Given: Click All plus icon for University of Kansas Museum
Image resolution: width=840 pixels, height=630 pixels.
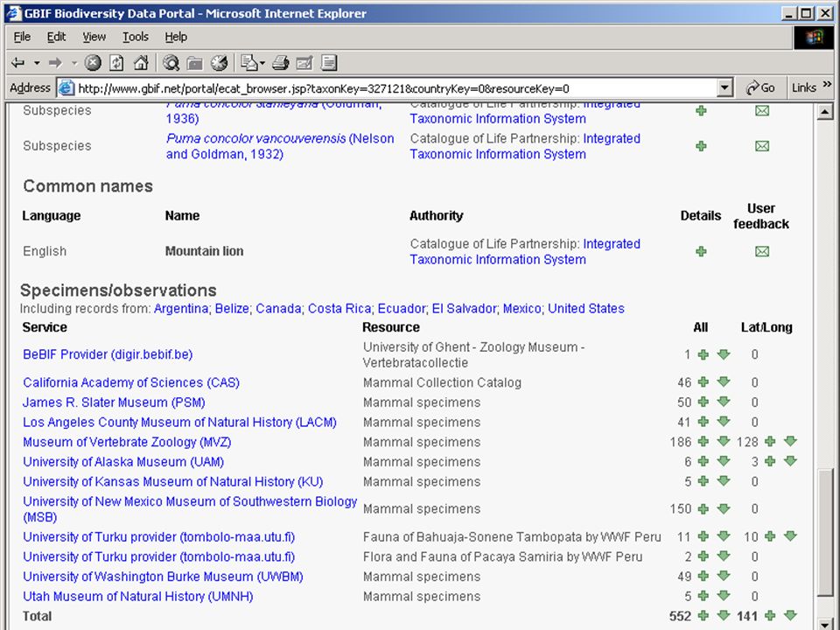Looking at the screenshot, I should pyautogui.click(x=703, y=481).
